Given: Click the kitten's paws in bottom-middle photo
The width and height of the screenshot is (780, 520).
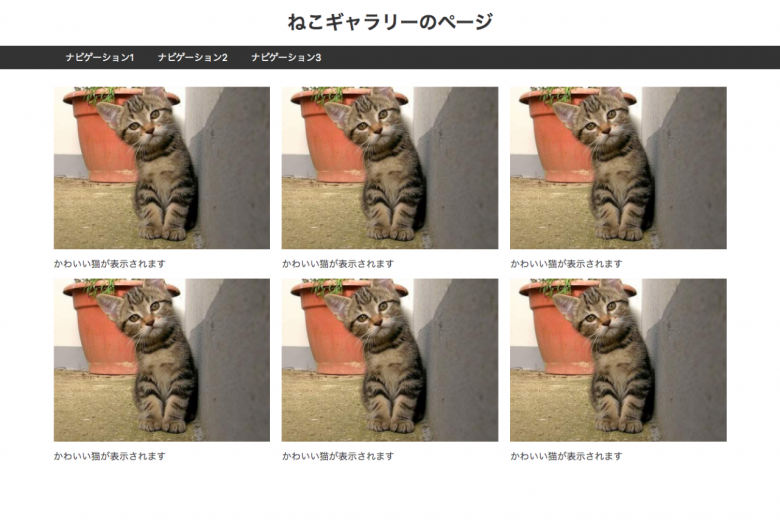Looking at the screenshot, I should pyautogui.click(x=390, y=424).
